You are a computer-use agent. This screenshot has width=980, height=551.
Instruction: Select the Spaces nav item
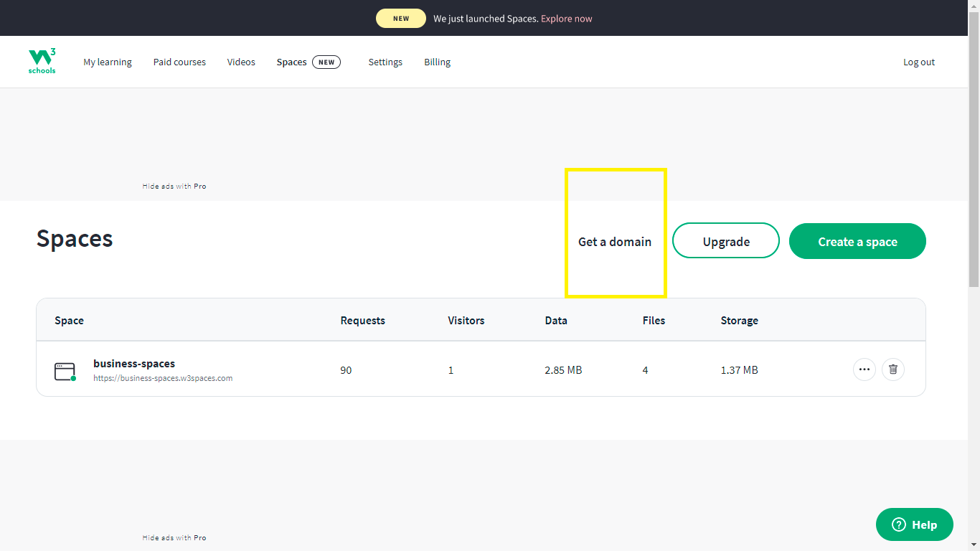(x=292, y=62)
